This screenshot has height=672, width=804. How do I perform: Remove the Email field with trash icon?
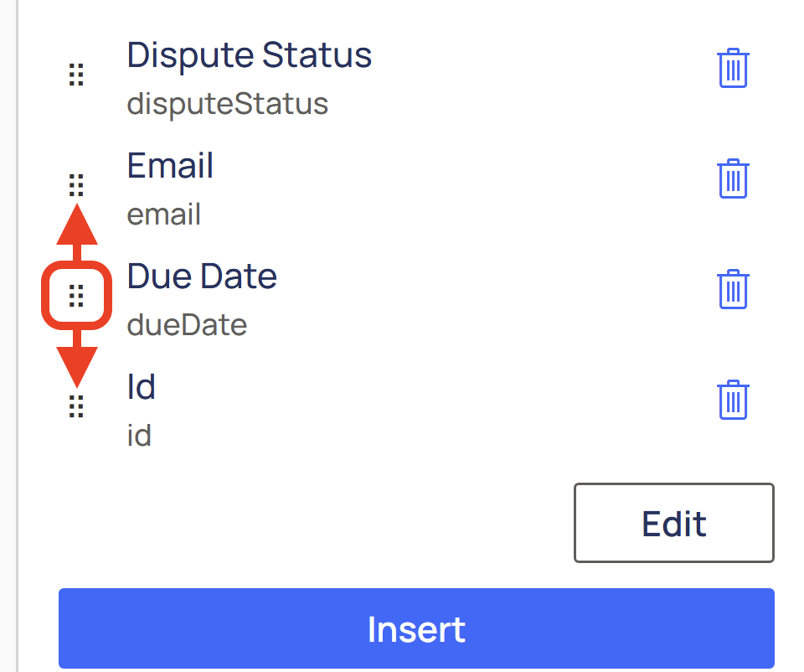pyautogui.click(x=733, y=178)
